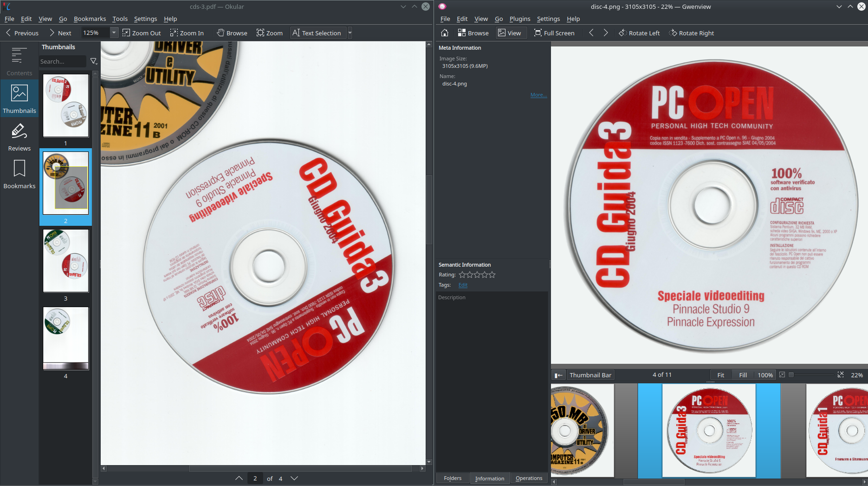The image size is (868, 486).
Task: Select the Browse hand tool in Okular
Action: click(x=232, y=33)
